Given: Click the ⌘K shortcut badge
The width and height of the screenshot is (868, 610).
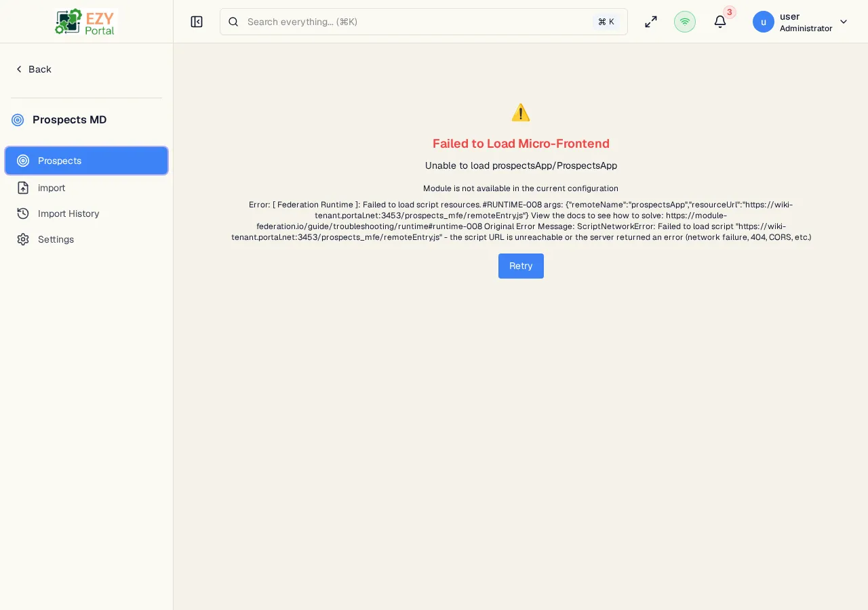Looking at the screenshot, I should (606, 22).
